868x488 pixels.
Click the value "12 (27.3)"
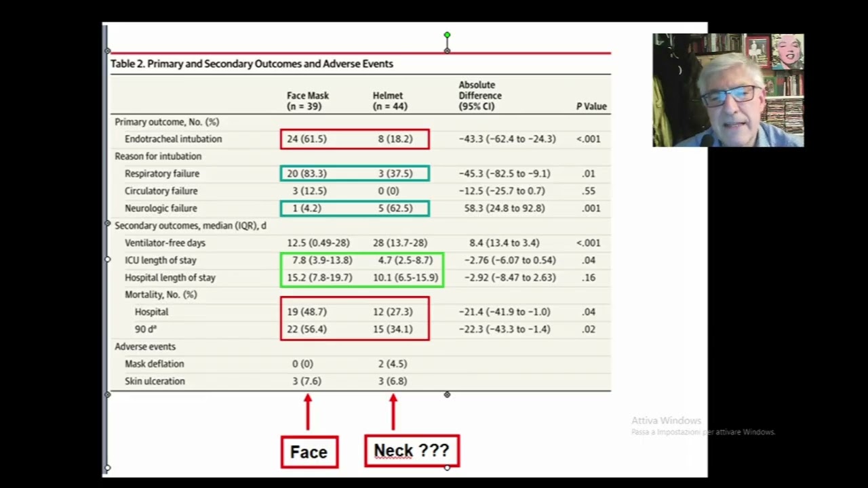tap(393, 312)
